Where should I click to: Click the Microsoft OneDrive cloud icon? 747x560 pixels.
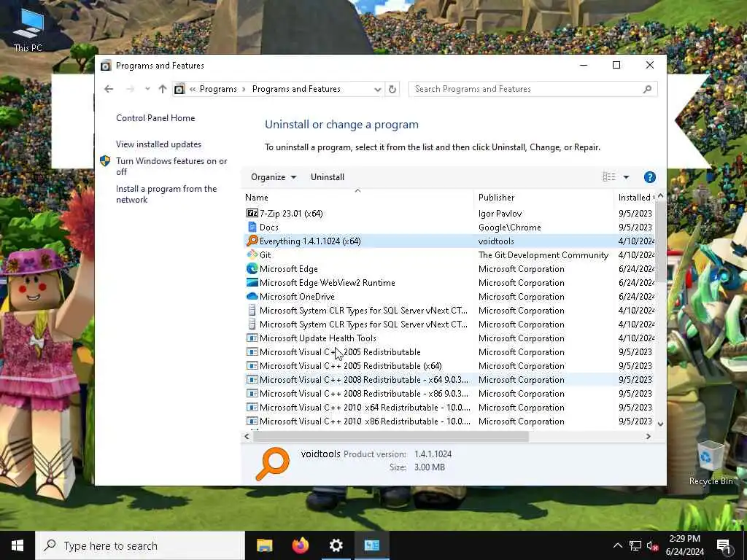click(x=252, y=296)
